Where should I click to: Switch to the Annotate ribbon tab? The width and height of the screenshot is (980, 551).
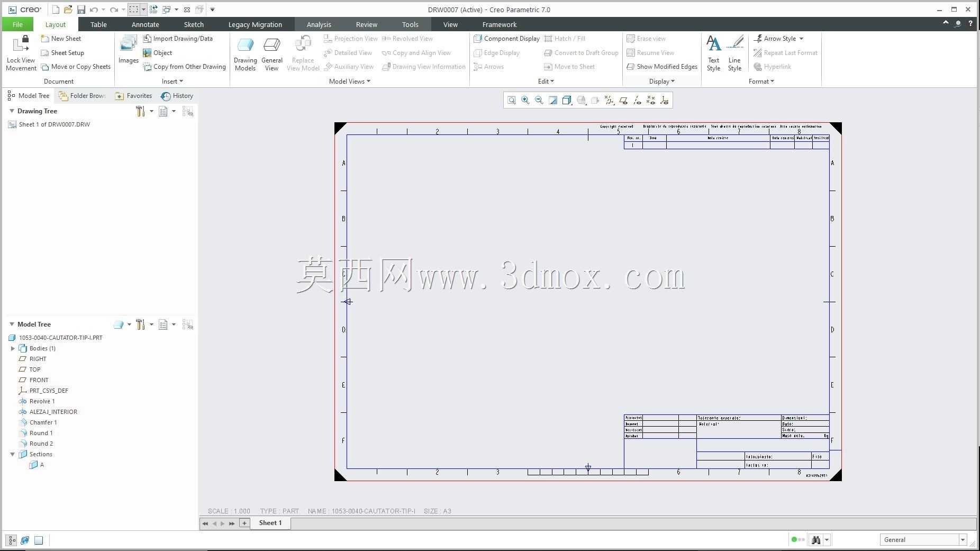click(146, 24)
